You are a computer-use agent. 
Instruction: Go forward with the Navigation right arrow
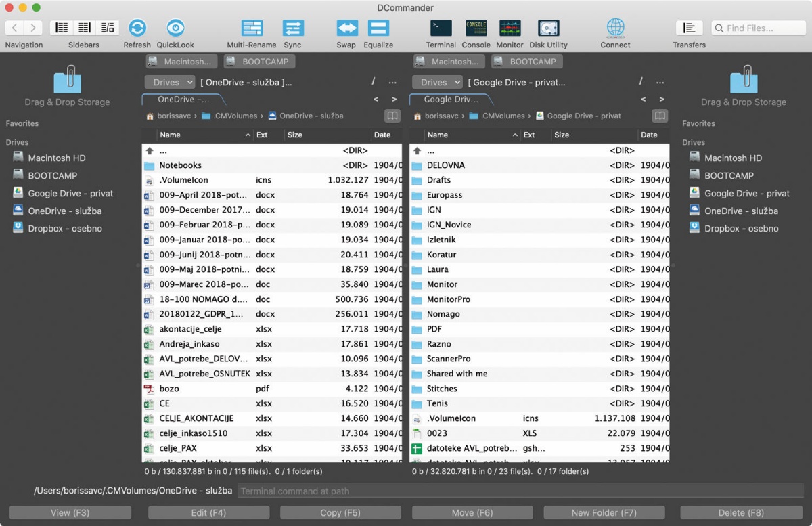coord(33,28)
